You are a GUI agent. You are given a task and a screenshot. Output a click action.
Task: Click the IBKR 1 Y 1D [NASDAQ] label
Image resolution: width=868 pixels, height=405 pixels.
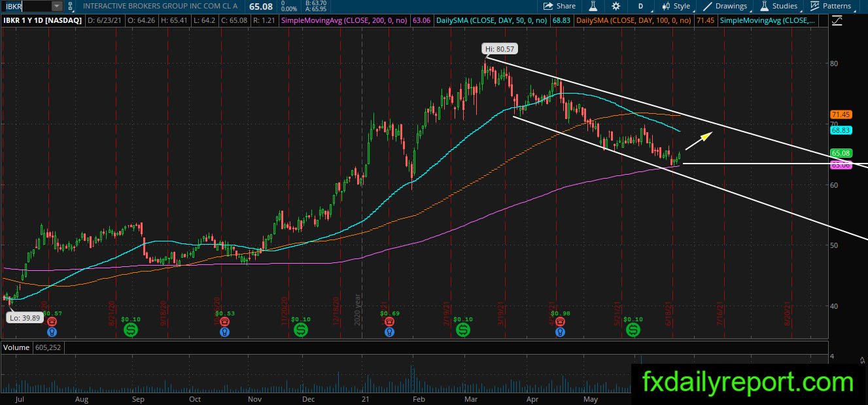pos(41,20)
